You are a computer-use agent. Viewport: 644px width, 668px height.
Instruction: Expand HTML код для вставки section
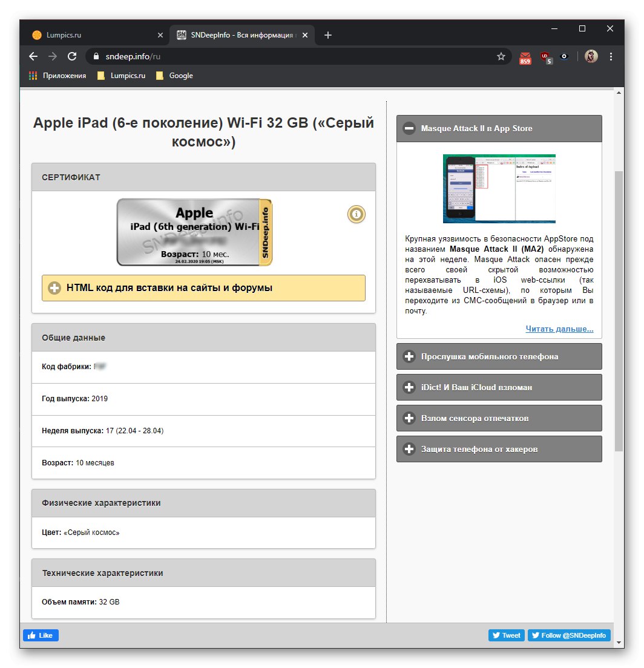(203, 288)
